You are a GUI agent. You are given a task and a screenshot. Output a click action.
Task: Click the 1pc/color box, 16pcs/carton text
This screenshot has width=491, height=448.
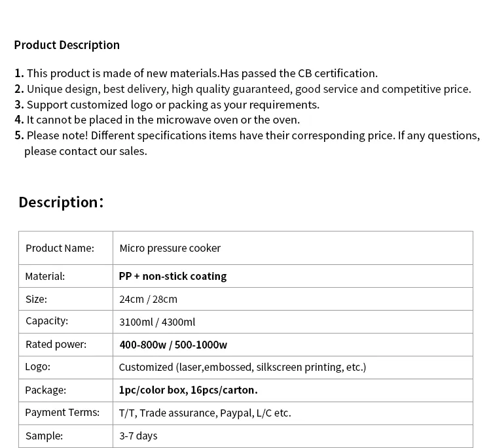[188, 390]
